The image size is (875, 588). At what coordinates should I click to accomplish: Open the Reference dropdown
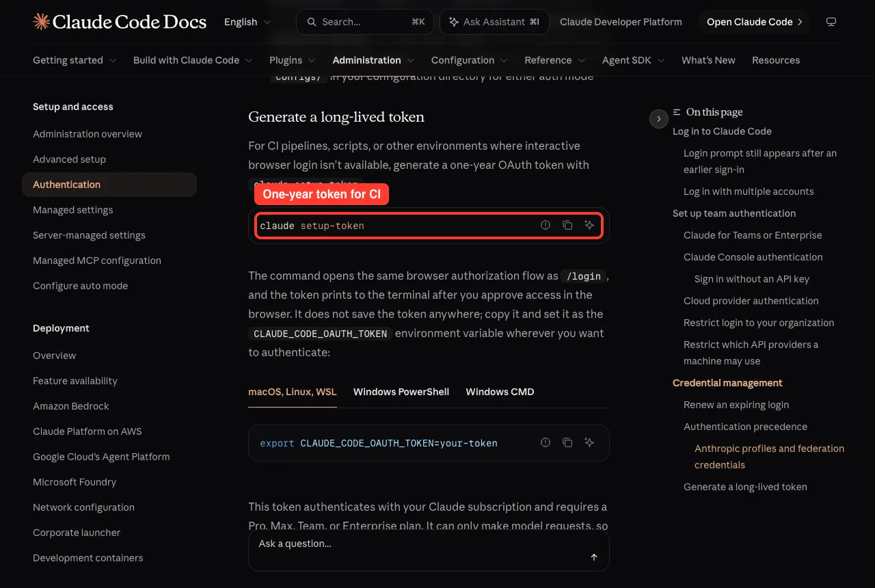[x=555, y=60]
